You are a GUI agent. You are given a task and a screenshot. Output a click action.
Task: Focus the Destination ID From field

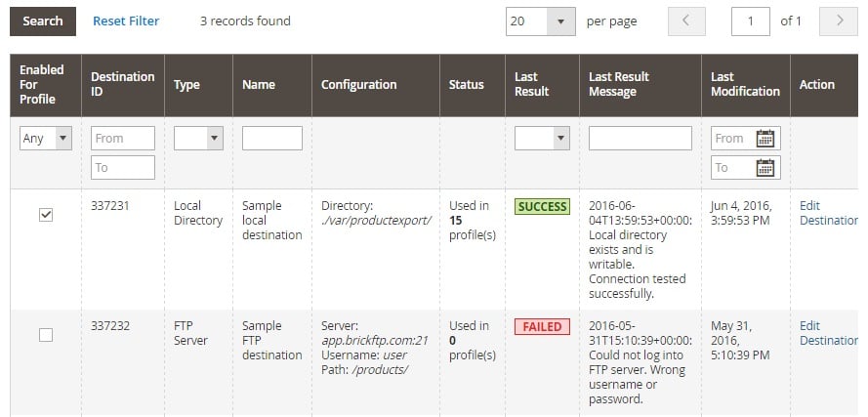[123, 139]
